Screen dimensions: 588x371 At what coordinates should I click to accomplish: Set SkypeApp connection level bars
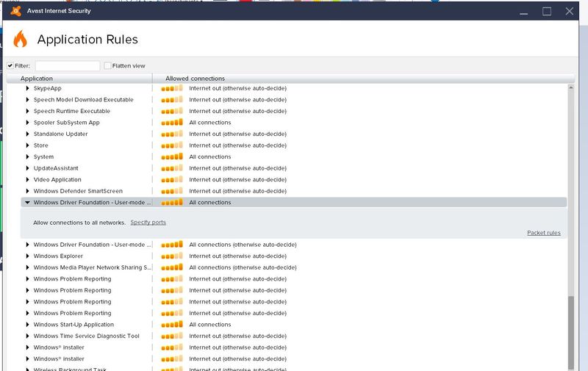(x=172, y=88)
